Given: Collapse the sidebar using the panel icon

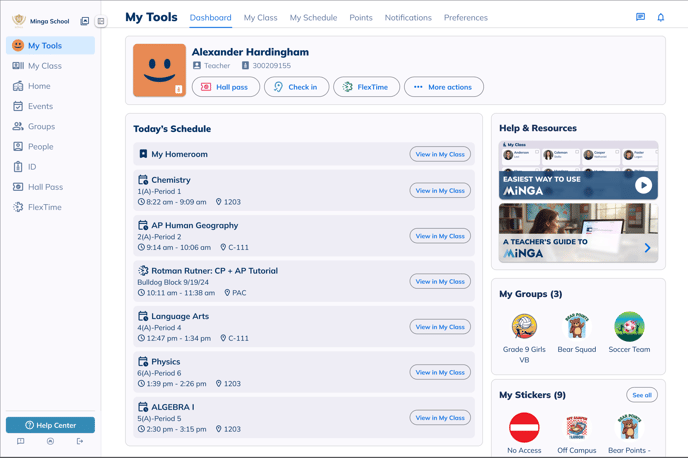Looking at the screenshot, I should coord(101,21).
